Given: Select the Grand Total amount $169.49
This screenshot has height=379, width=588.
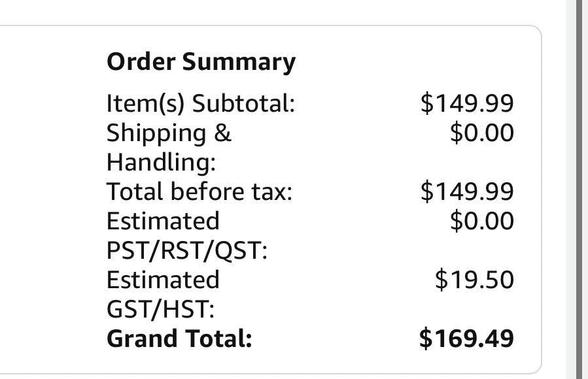Looking at the screenshot, I should tap(466, 338).
